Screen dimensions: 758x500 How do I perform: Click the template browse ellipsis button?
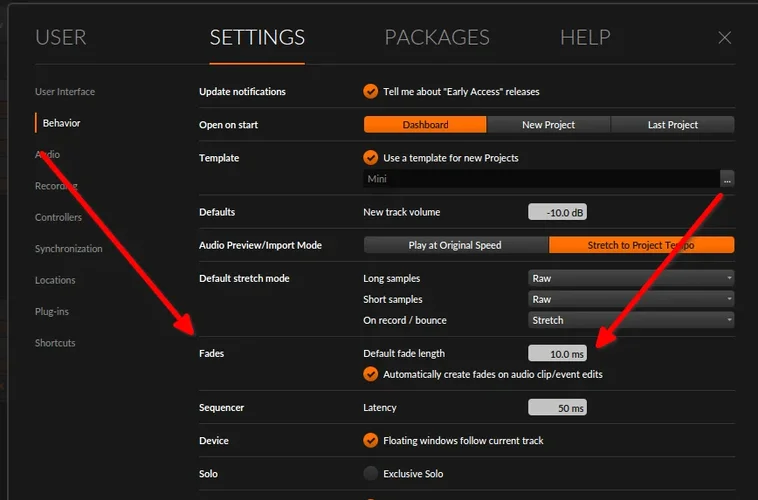(727, 179)
